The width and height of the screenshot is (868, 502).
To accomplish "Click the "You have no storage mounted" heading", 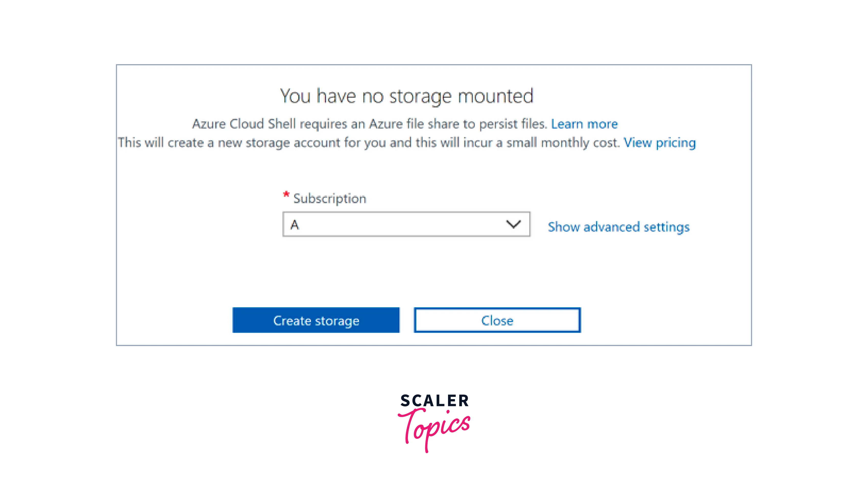I will pos(406,96).
